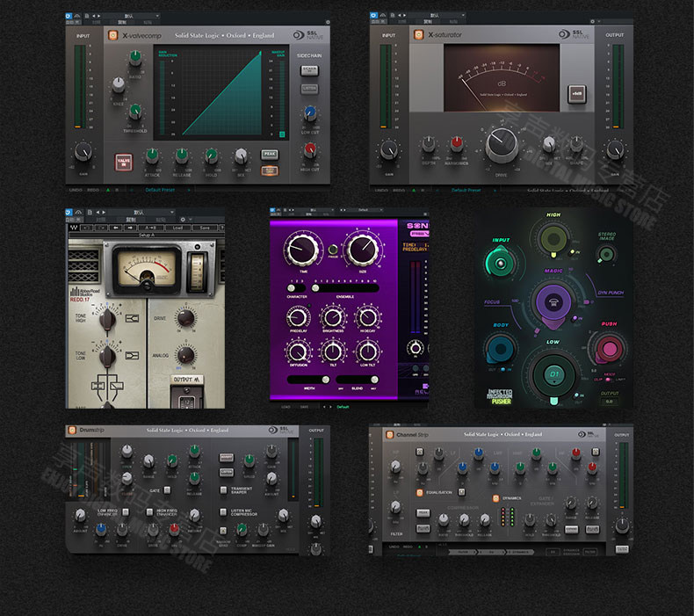Click the +6dB button in X-saturator
This screenshot has height=616, width=694.
pos(577,94)
